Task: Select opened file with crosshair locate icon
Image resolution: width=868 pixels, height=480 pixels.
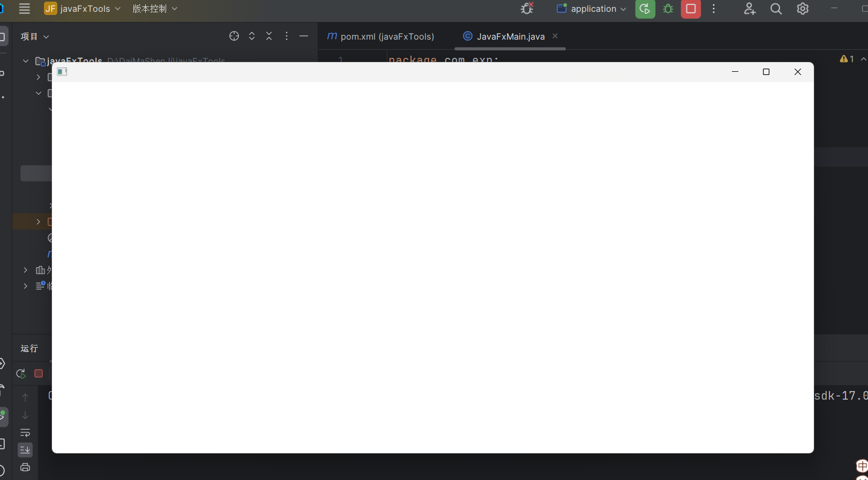Action: coord(234,36)
